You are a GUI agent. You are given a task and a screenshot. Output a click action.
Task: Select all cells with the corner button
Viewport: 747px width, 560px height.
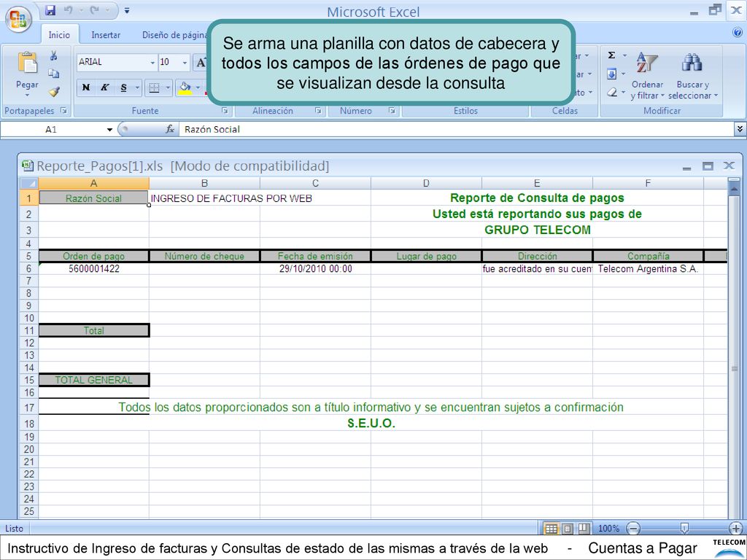pos(28,183)
